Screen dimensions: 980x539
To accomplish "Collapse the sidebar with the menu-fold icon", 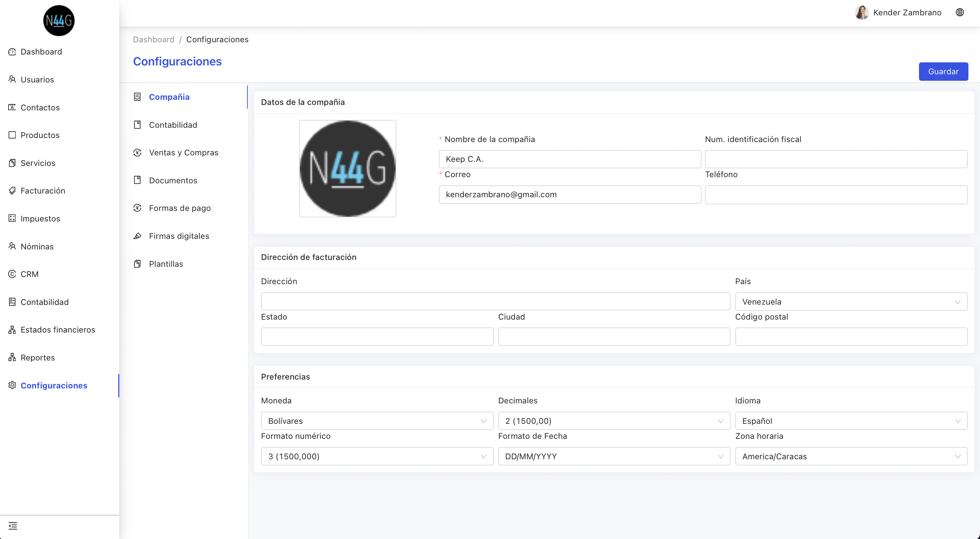I will coord(13,526).
